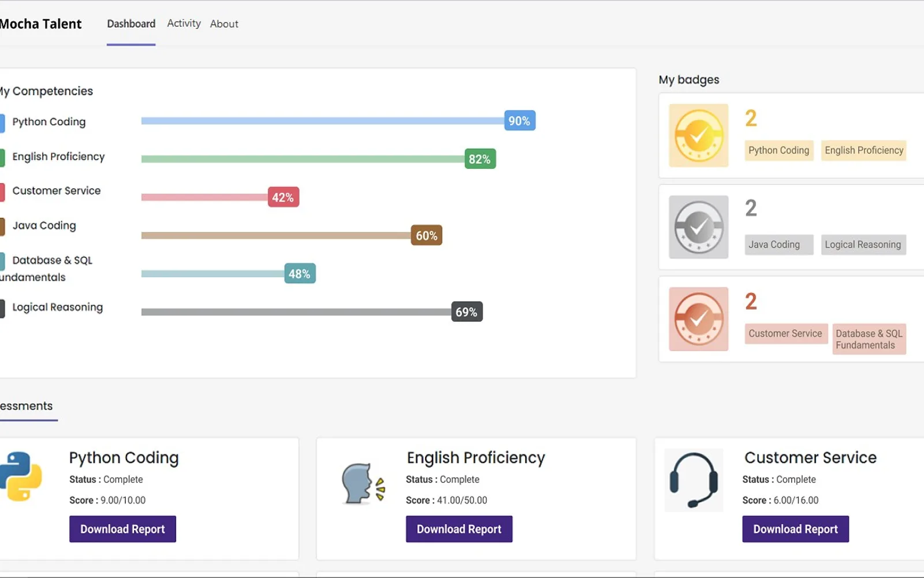The image size is (924, 578).
Task: Click the 42% Customer Service progress bar
Action: [220, 197]
